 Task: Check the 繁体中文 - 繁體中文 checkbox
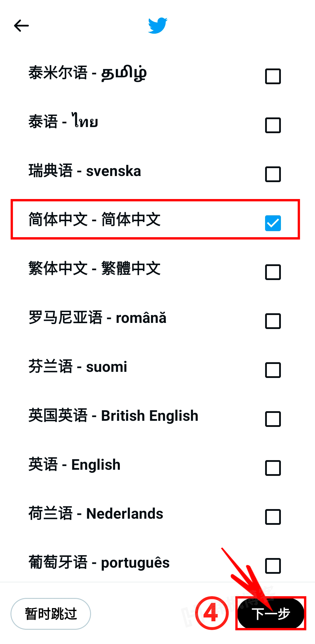(x=272, y=272)
